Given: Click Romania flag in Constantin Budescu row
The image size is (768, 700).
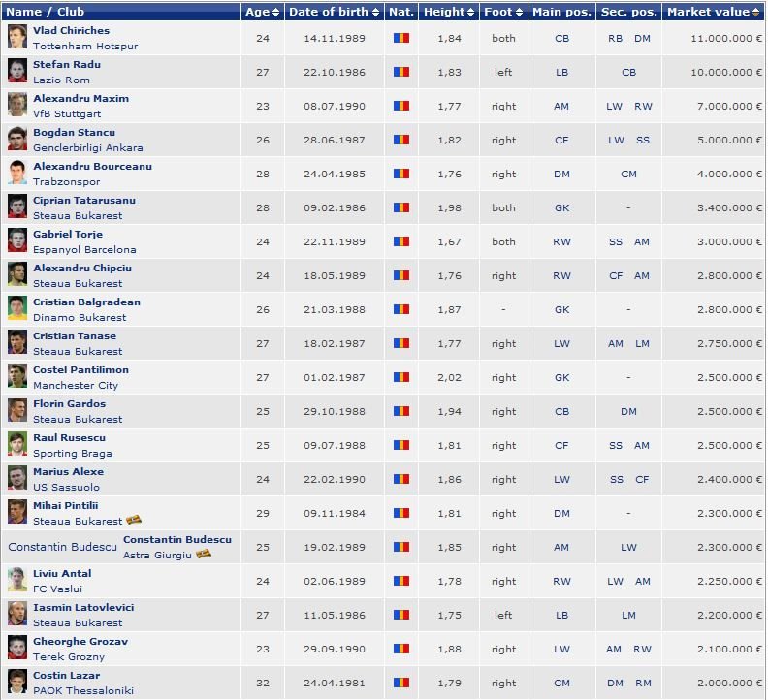Looking at the screenshot, I should [x=401, y=547].
